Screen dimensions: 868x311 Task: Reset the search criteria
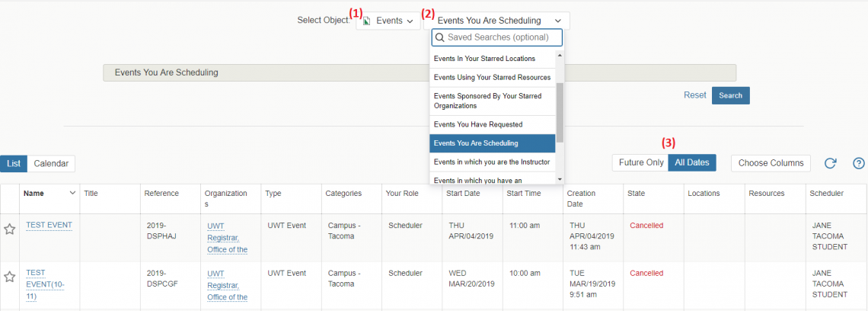coord(694,95)
